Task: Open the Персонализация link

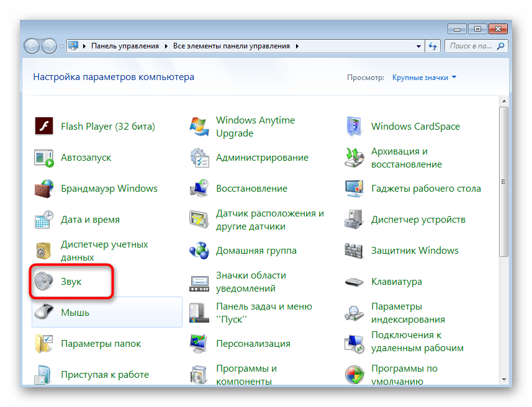Action: click(253, 344)
